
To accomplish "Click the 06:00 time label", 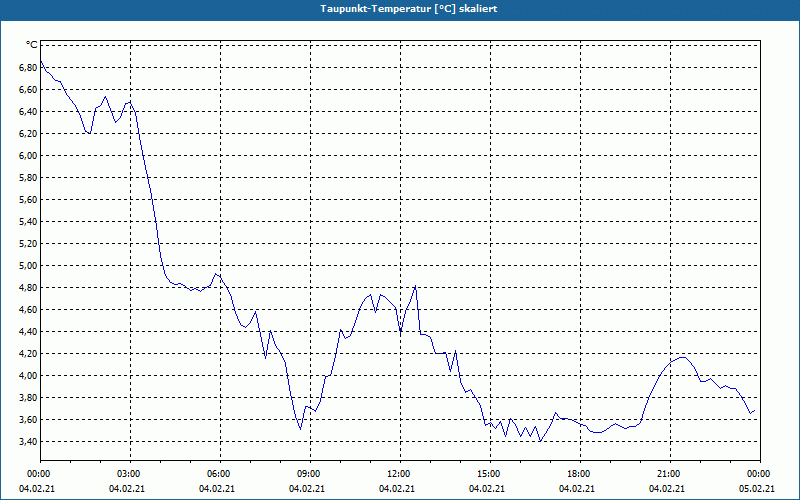I will click(x=217, y=474).
